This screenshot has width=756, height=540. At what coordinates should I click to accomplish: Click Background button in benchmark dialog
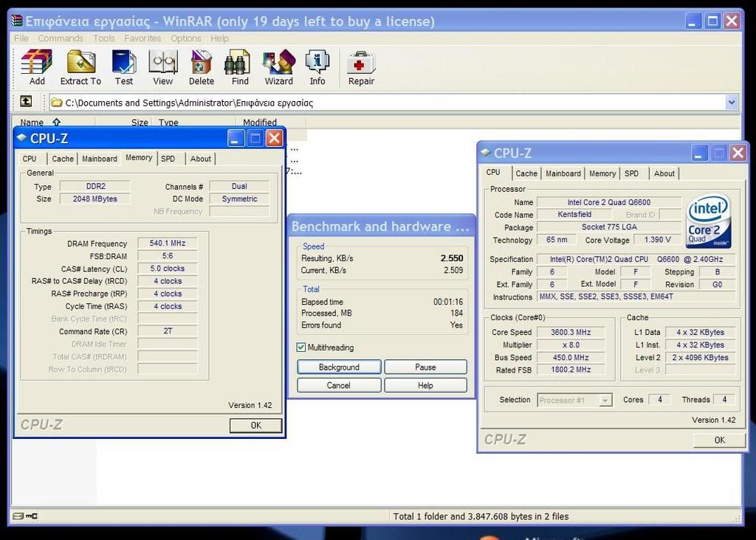point(339,367)
